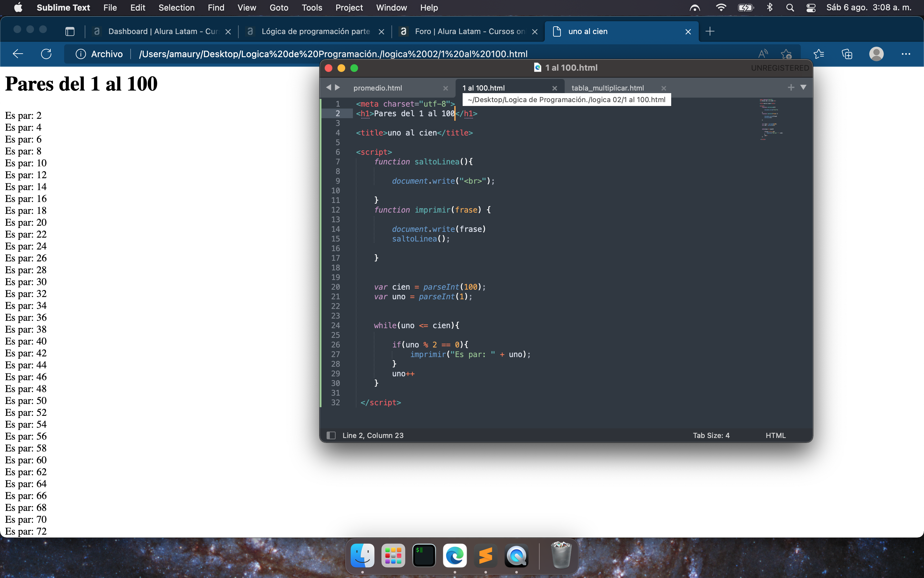This screenshot has height=578, width=924.
Task: Switch to Lógica de programación parte tab
Action: click(316, 31)
